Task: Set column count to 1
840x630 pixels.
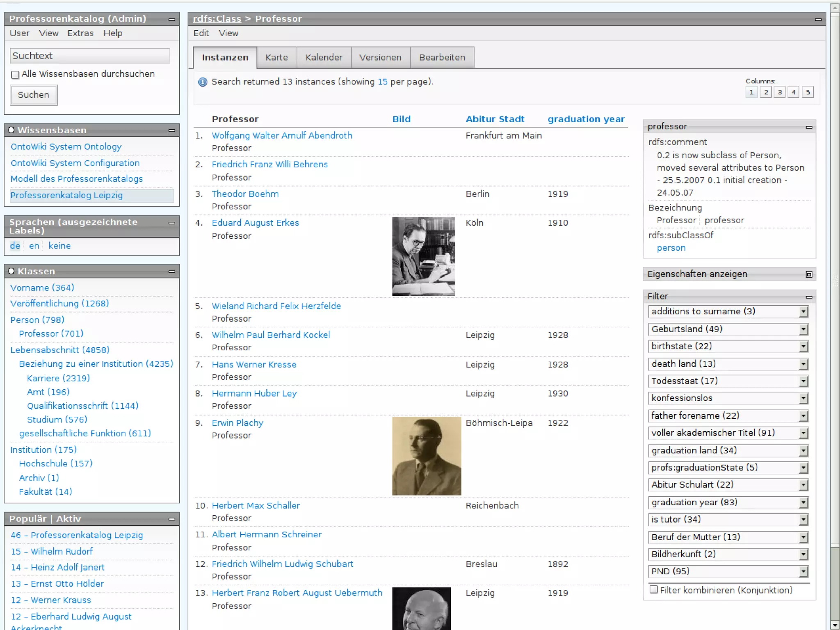Action: coord(751,92)
